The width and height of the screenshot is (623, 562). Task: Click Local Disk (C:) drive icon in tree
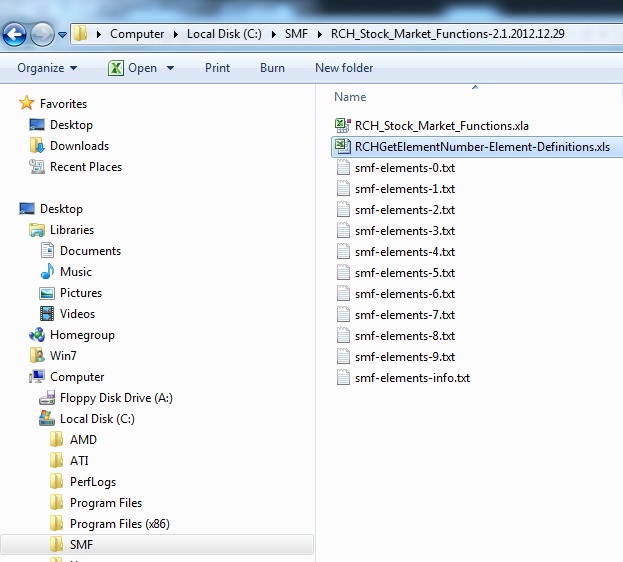(x=47, y=418)
